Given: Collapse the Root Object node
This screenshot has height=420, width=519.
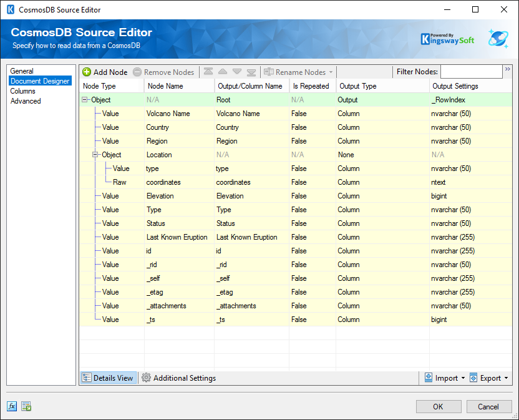Looking at the screenshot, I should point(85,99).
